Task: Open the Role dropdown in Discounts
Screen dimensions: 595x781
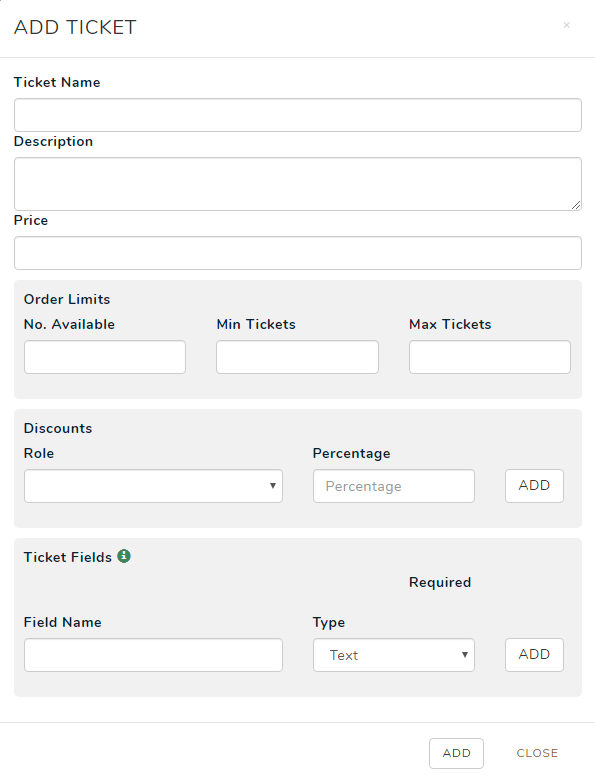Action: click(153, 486)
